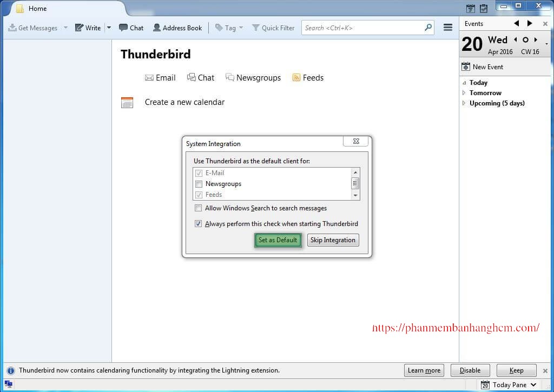Open the Tasks tab icon in title bar
The width and height of the screenshot is (554, 392).
[x=484, y=8]
